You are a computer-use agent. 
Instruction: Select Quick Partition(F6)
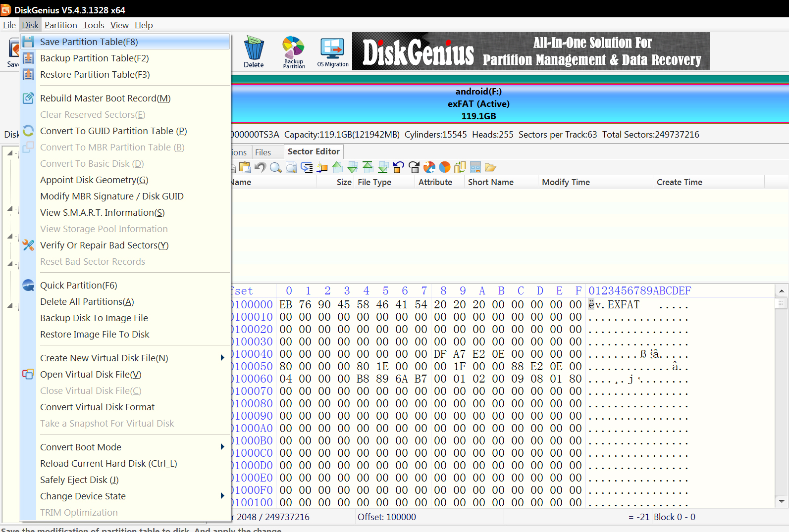pos(125,286)
